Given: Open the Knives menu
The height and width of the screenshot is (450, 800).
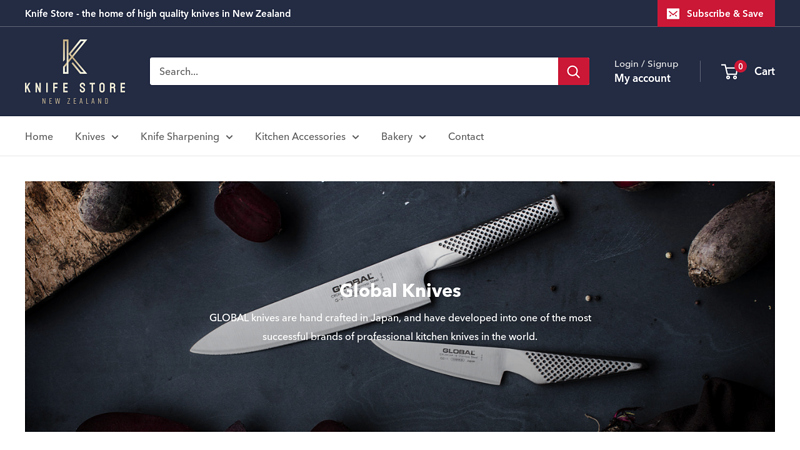Looking at the screenshot, I should point(90,137).
